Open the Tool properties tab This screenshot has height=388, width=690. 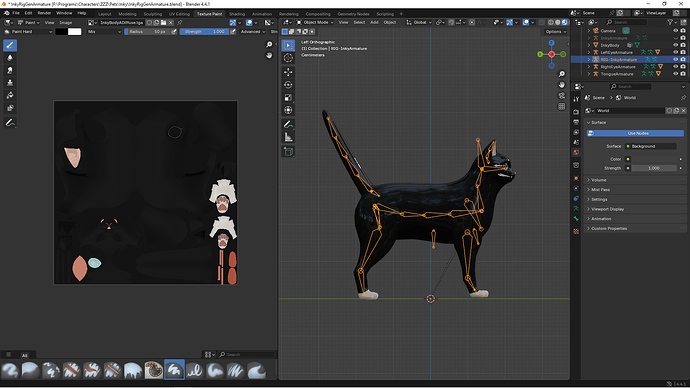tap(576, 99)
